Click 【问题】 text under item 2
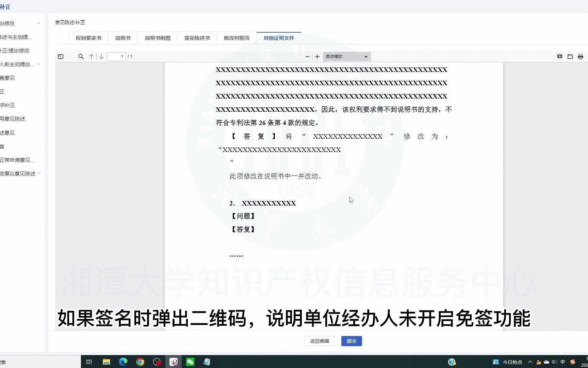 tap(243, 216)
